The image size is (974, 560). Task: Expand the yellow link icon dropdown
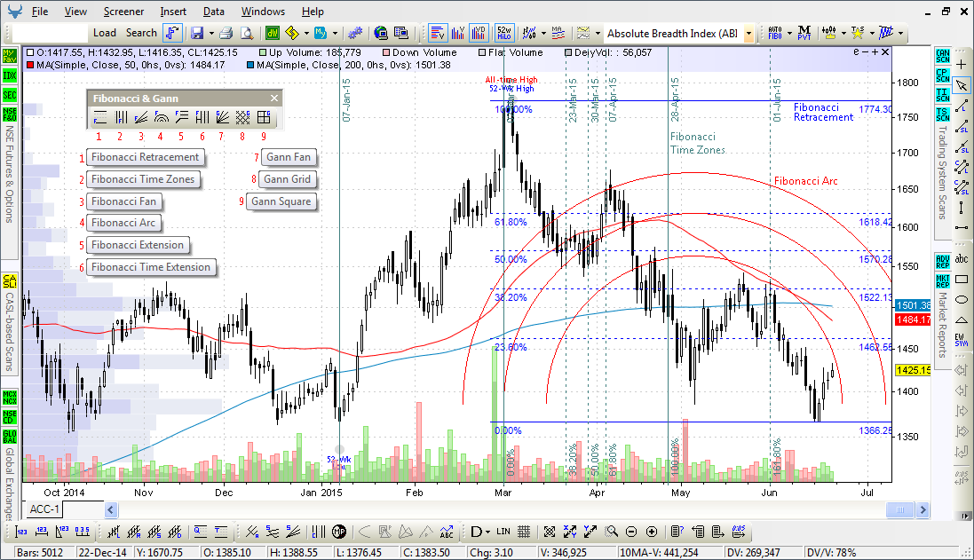click(306, 34)
